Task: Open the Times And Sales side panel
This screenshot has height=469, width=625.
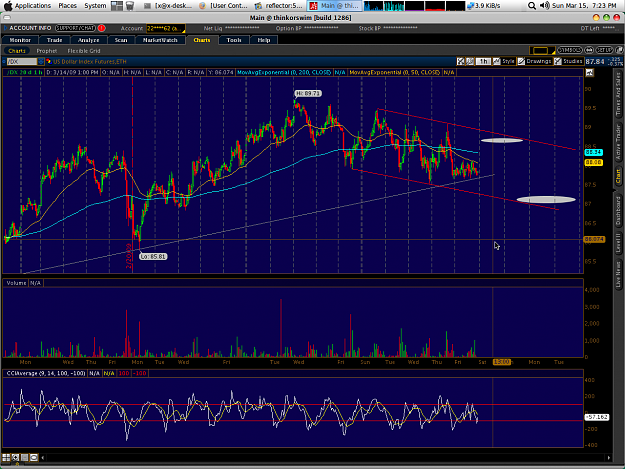Action: click(618, 95)
